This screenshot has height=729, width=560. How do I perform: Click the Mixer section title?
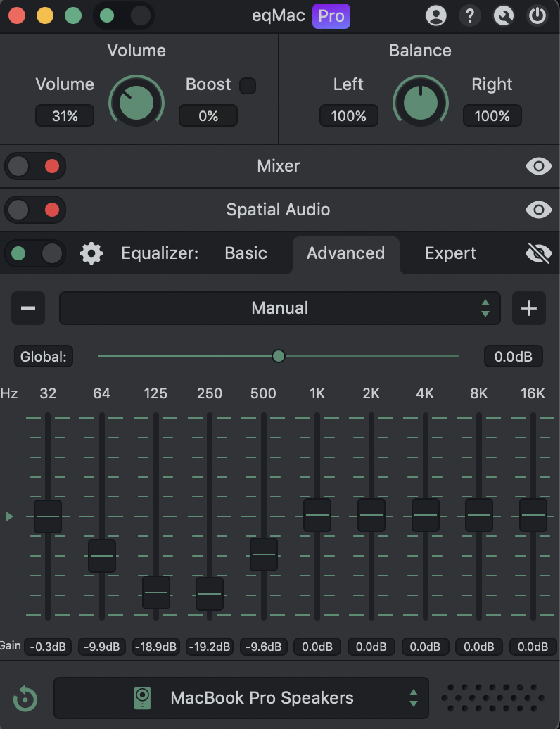(279, 166)
